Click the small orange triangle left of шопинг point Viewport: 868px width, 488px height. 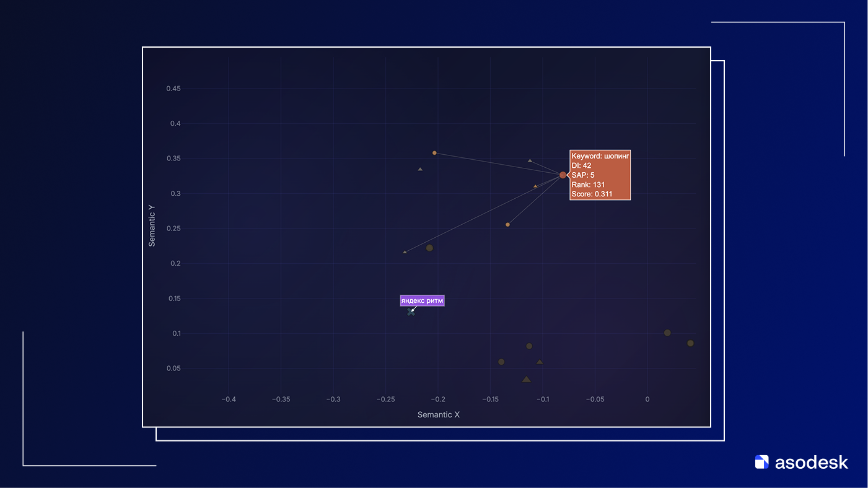(x=535, y=186)
